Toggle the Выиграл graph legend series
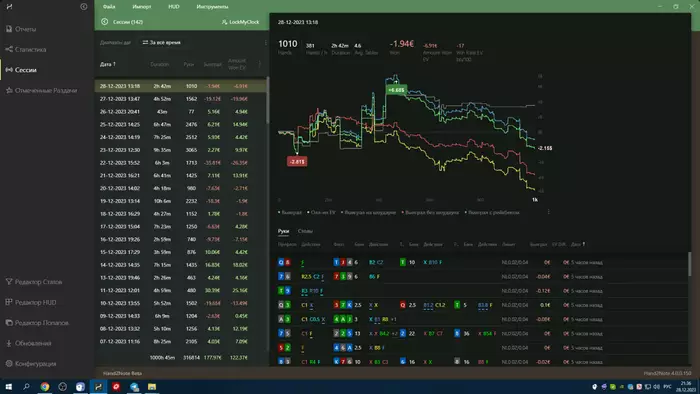 [290, 213]
